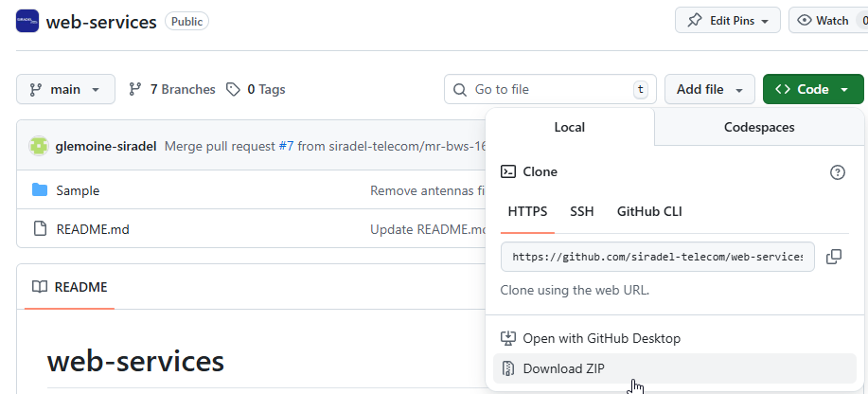The width and height of the screenshot is (868, 394).
Task: Click the HTTPS clone URL field
Action: pyautogui.click(x=658, y=257)
